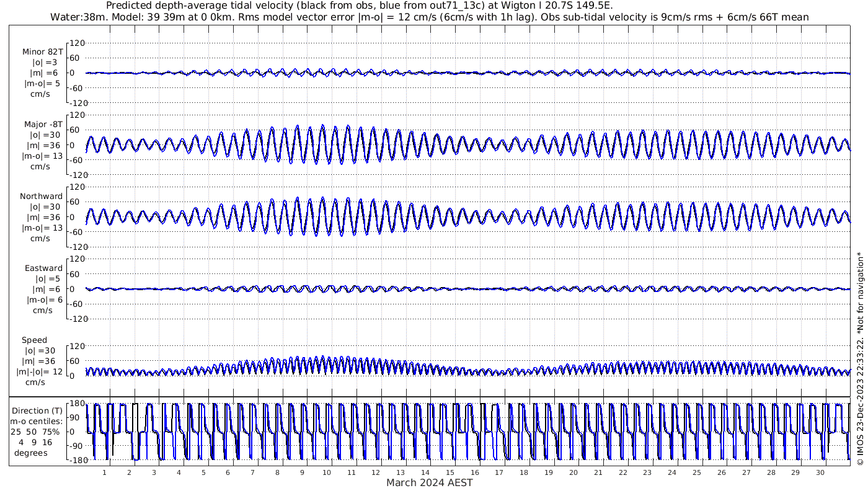Click the 180 tick of Direction panel
Image resolution: width=868 pixels, height=496 pixels.
[77, 404]
